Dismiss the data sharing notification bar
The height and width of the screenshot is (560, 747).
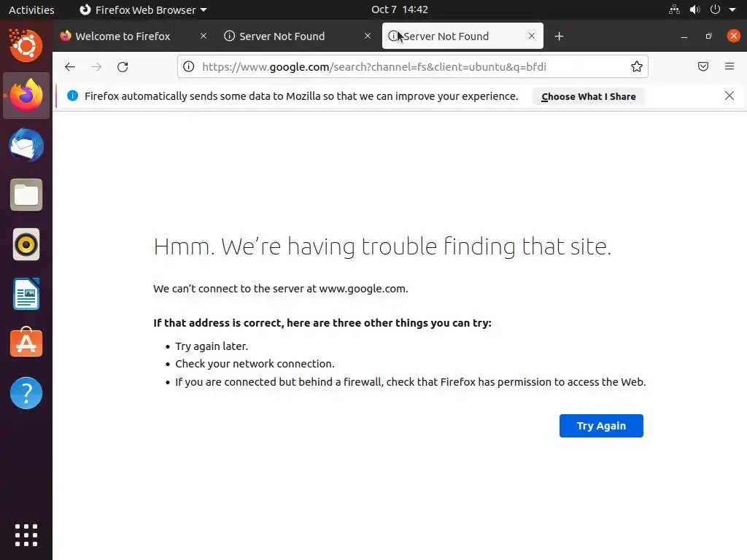pyautogui.click(x=729, y=96)
